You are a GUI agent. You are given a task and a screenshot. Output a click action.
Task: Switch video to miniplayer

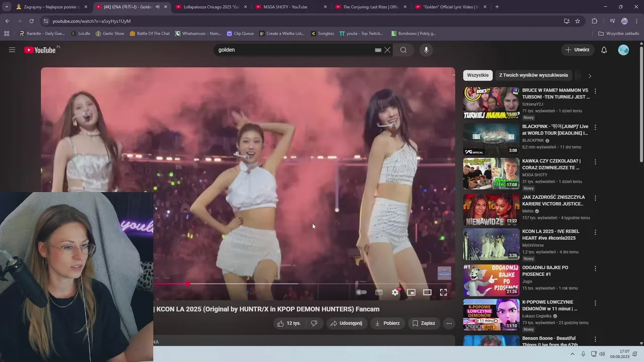coord(411,292)
